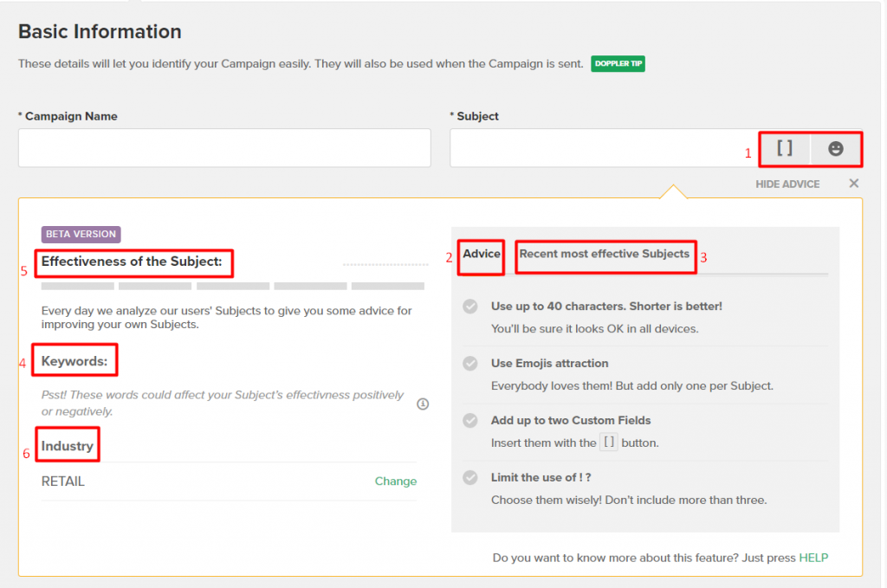Toggle the checkmark on Limit the use of ! ?
The image size is (887, 588).
pyautogui.click(x=469, y=478)
